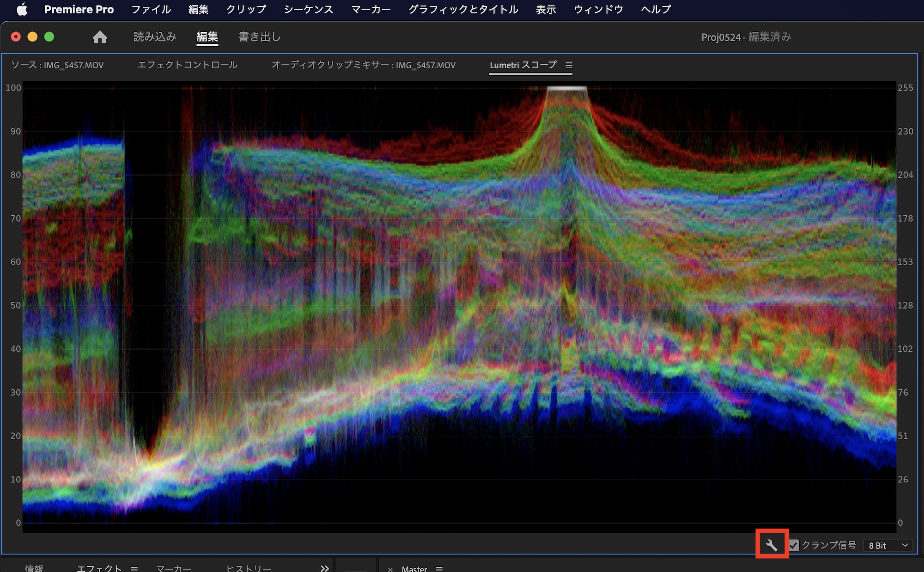Open エフェクト panel menu icon
The width and height of the screenshot is (924, 572).
coord(134,568)
